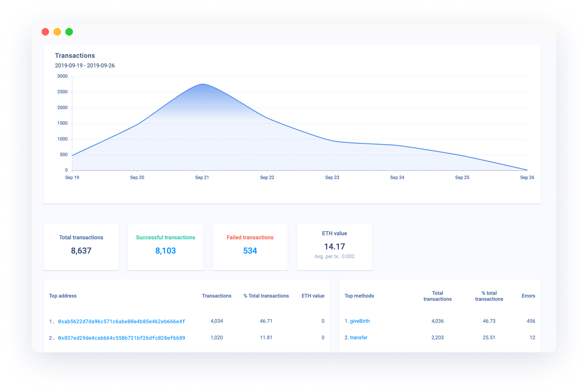Click the Avg. per tx.: 0.002 label
The image size is (588, 392).
pyautogui.click(x=334, y=256)
